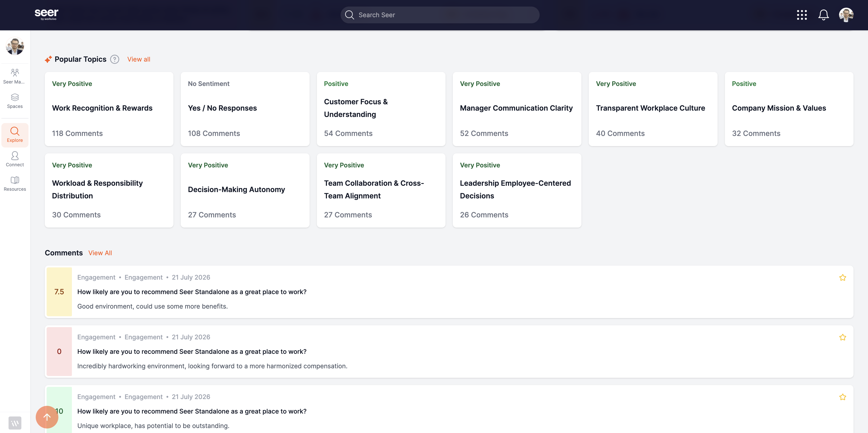This screenshot has height=433, width=868.
Task: Click '32 Comments' text
Action: pos(756,133)
